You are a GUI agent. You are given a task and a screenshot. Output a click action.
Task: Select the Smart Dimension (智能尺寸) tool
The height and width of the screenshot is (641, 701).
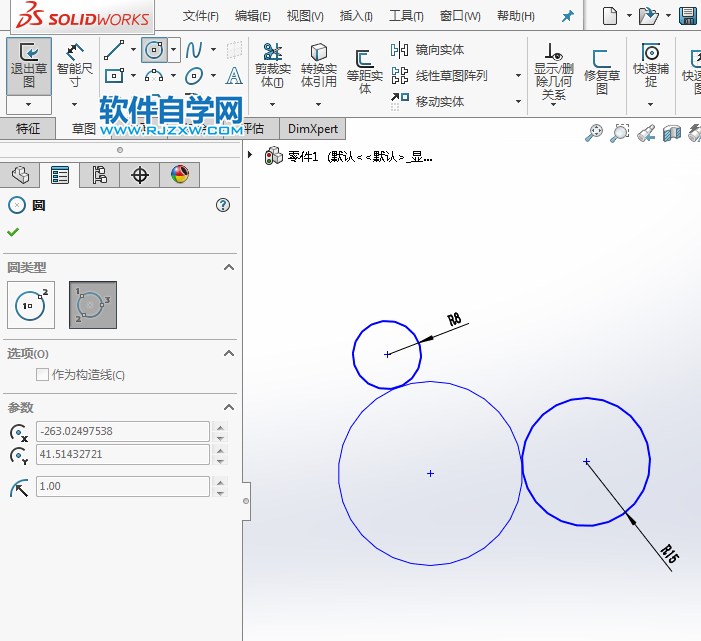click(x=75, y=65)
